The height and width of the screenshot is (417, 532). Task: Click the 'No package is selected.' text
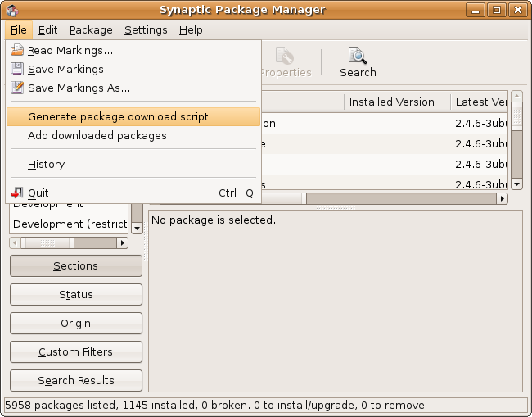(214, 220)
